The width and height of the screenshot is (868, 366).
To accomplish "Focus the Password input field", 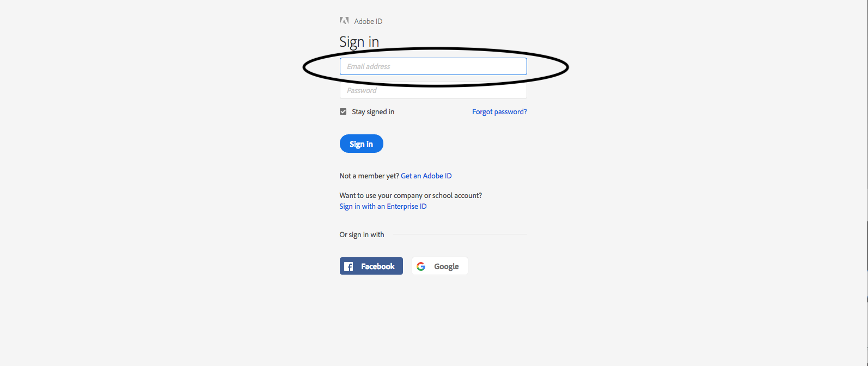I will (433, 91).
